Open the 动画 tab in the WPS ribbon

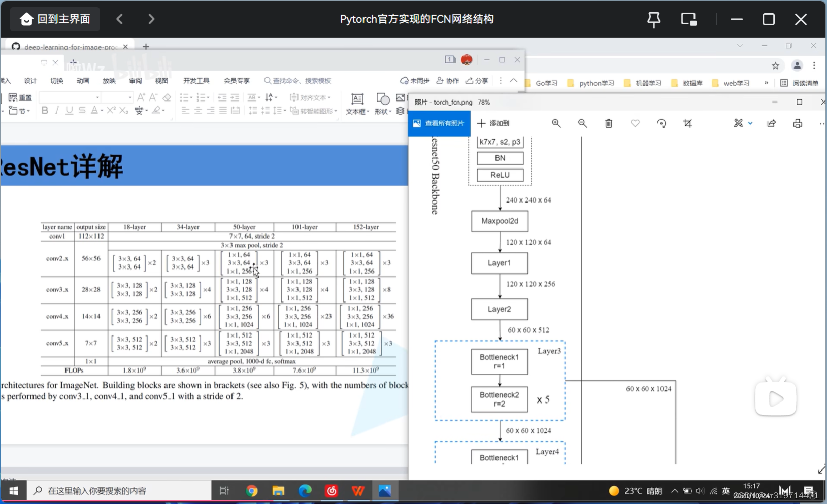[x=83, y=81]
